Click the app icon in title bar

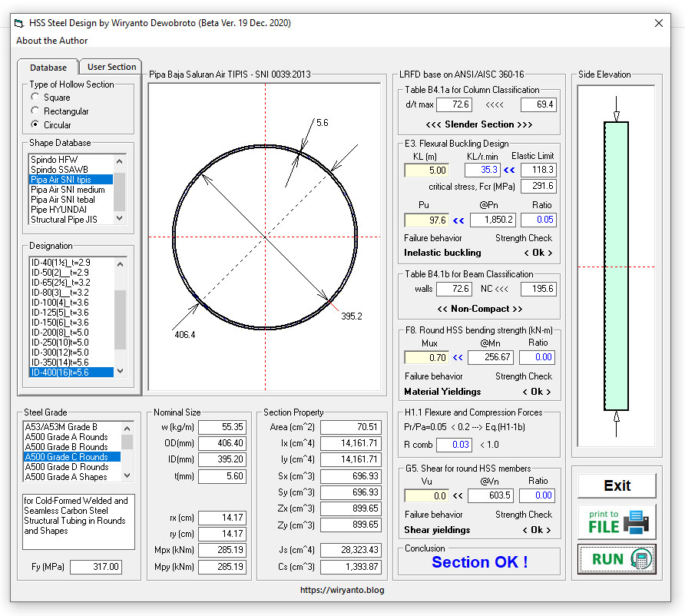point(18,23)
